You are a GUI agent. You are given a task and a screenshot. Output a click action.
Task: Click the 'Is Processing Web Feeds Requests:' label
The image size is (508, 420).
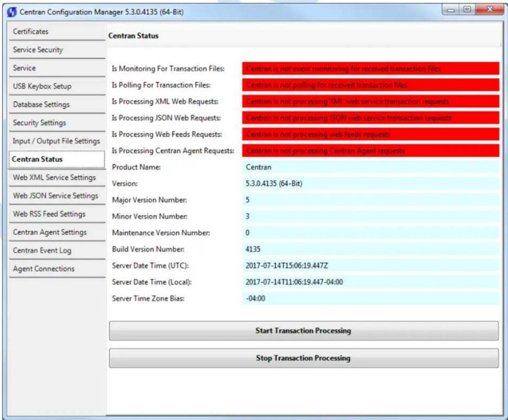pyautogui.click(x=167, y=134)
